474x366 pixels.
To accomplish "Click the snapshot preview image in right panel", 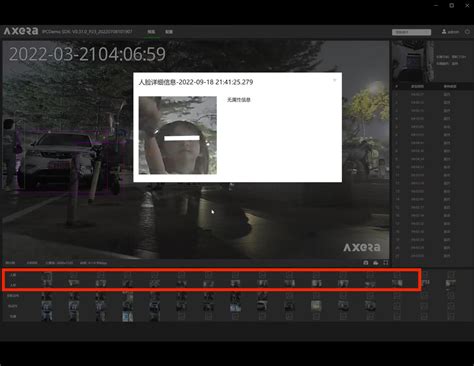I will point(412,61).
